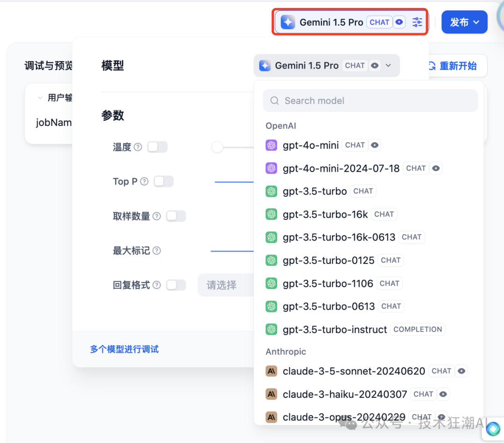This screenshot has height=443, width=504.
Task: Click vision eye icon on gpt-4o-mini row
Action: click(375, 145)
